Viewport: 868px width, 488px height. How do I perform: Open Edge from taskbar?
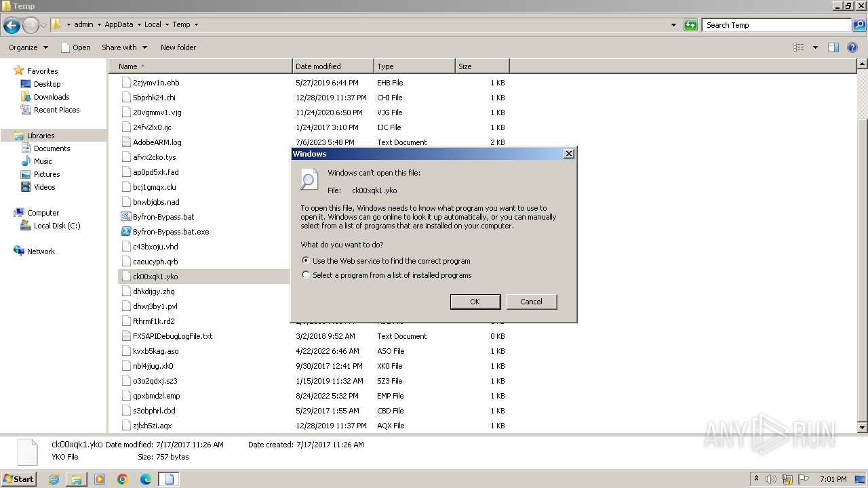tap(146, 479)
